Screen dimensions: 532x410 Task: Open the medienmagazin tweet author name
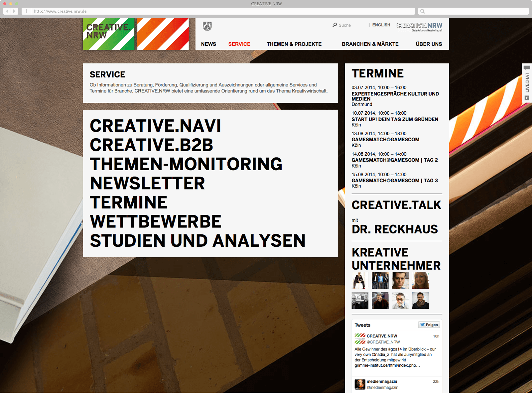(x=382, y=381)
